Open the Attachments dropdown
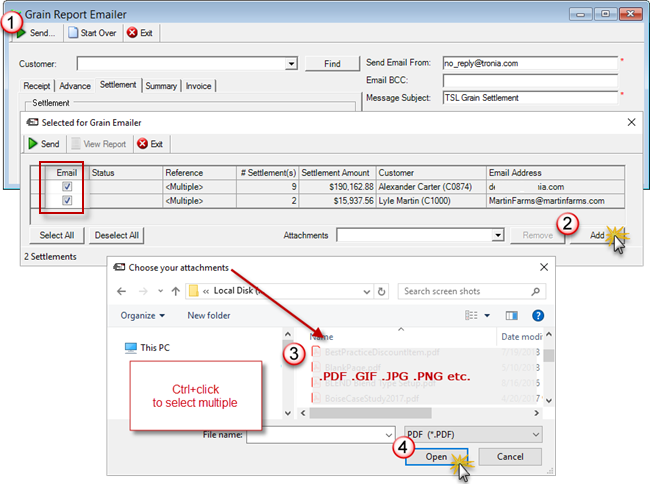Screen dimensions: 650x484 [498, 235]
